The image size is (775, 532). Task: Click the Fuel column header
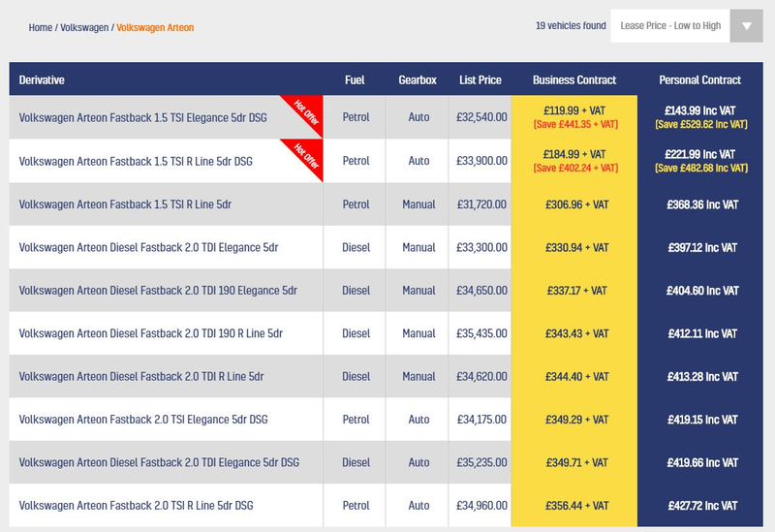point(355,80)
